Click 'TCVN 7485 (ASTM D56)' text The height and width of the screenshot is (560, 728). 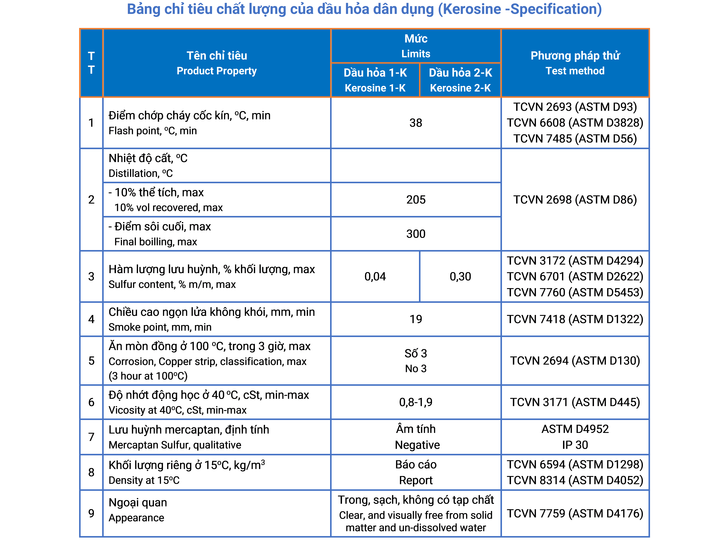[x=575, y=139]
